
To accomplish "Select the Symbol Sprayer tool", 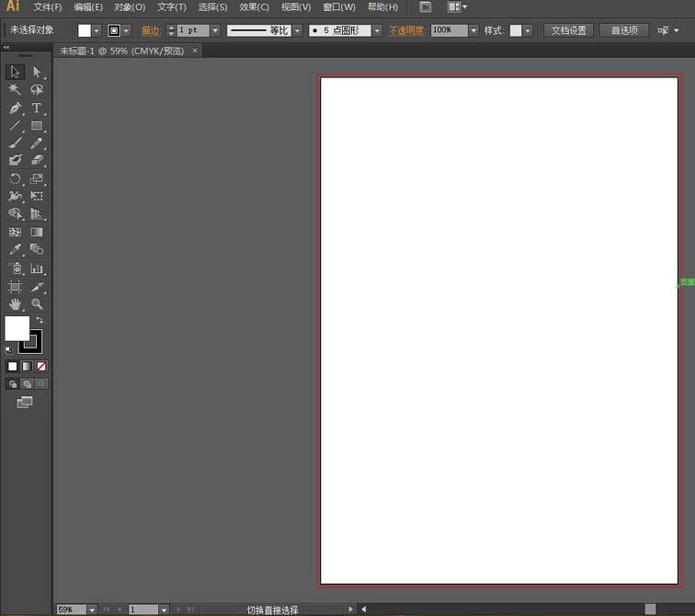I will point(15,268).
